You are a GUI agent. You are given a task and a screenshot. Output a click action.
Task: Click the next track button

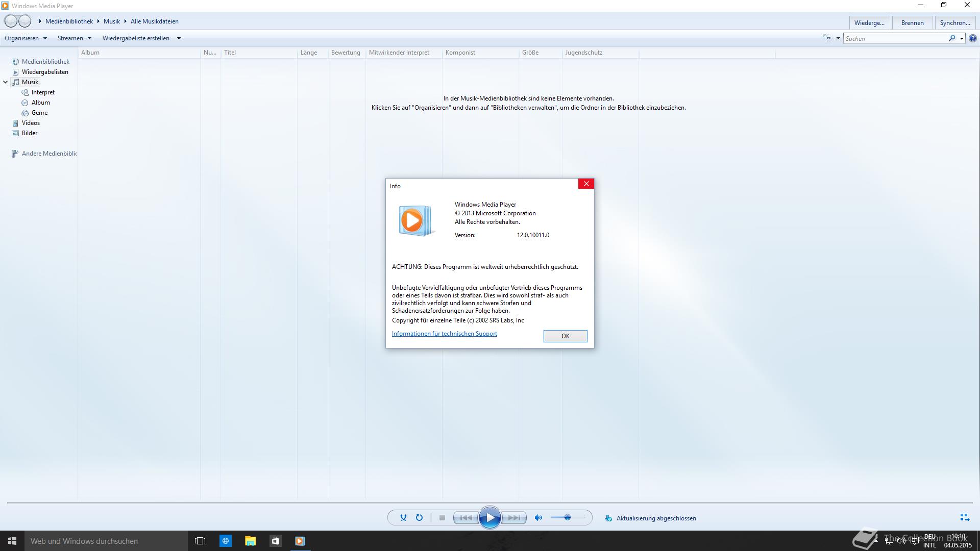coord(514,518)
